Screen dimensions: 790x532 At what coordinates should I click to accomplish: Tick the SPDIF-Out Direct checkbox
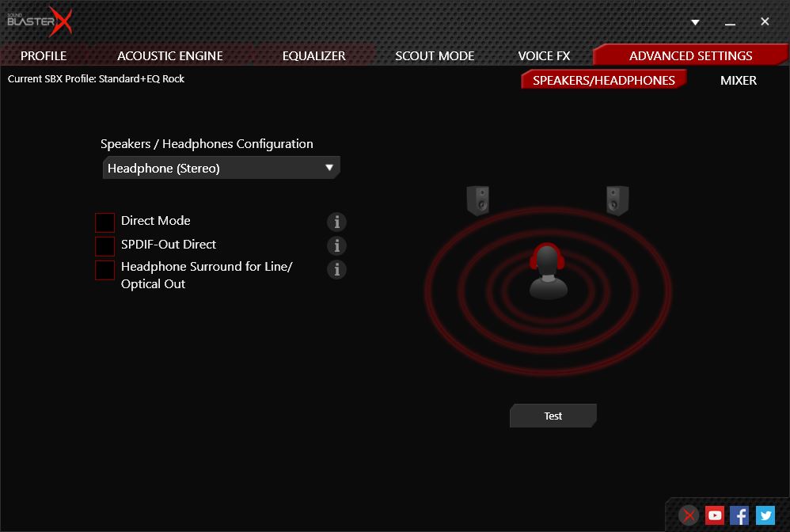pyautogui.click(x=105, y=246)
